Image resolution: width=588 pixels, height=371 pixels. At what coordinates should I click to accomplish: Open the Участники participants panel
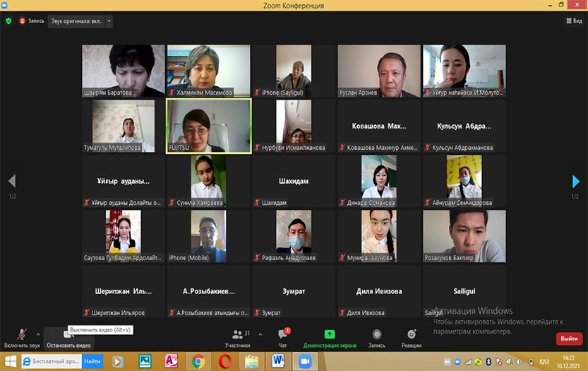click(237, 337)
